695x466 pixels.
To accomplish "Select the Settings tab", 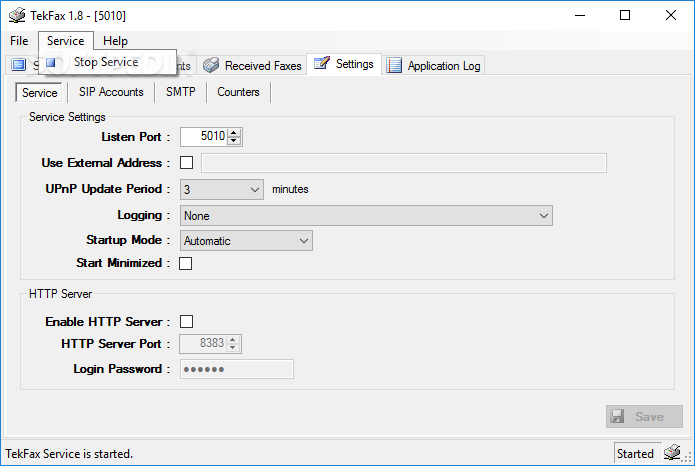I will click(x=344, y=64).
